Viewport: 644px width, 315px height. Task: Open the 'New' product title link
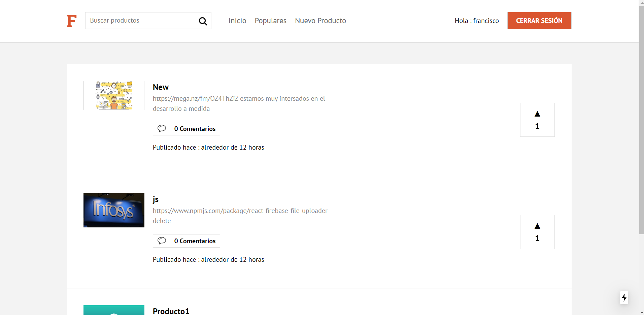161,87
